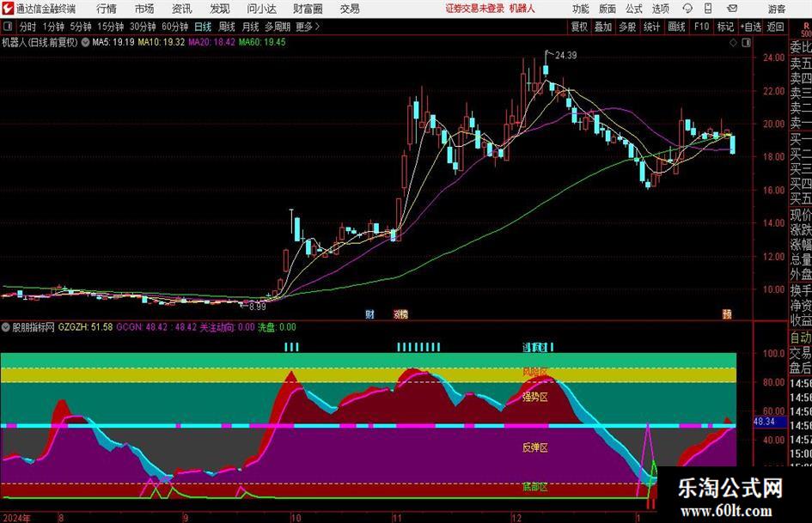The image size is (812, 523).
Task: Open the mobile phone icon
Action: (708, 9)
